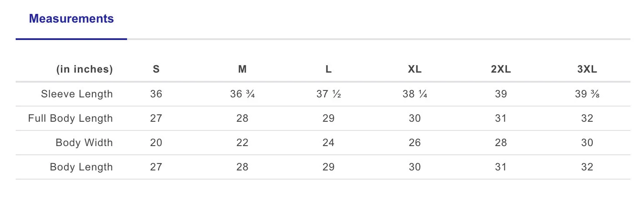Select the S size column header

point(156,70)
